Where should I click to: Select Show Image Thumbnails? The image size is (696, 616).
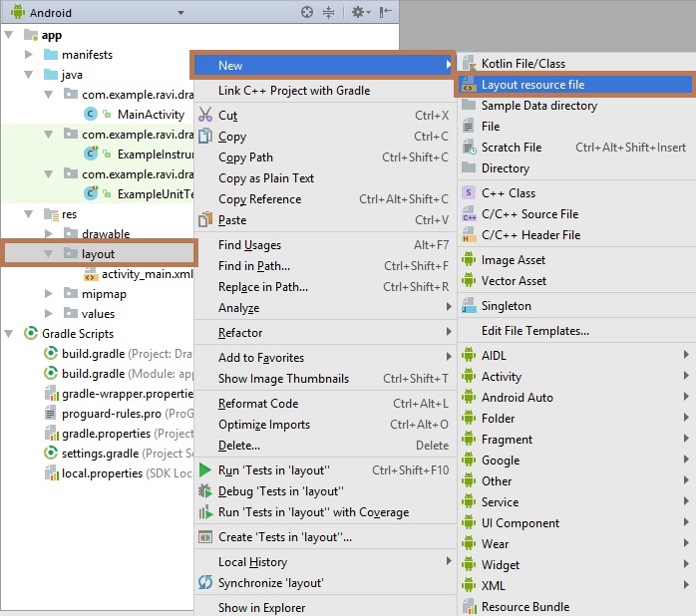click(325, 378)
